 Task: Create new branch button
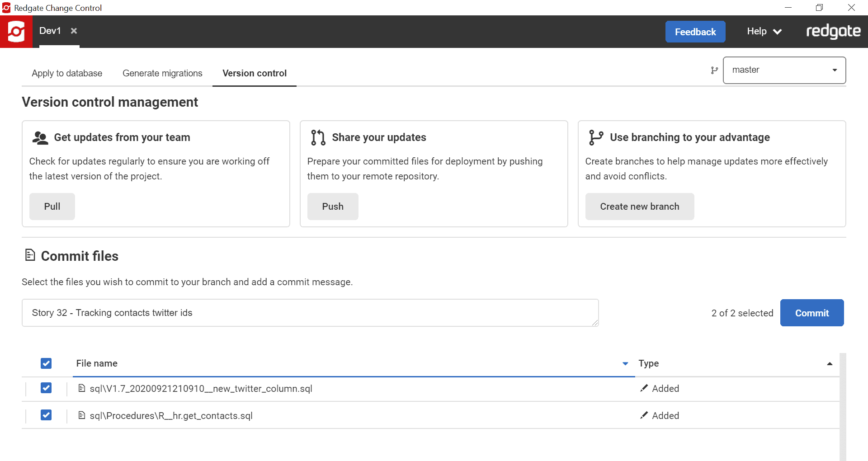(640, 207)
